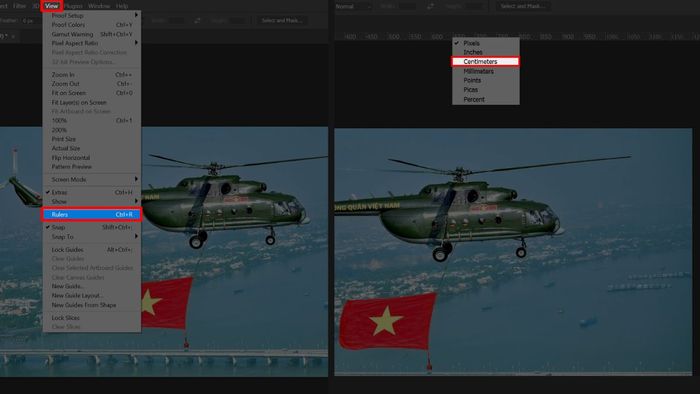This screenshot has width=700, height=394.
Task: Enable Rulers in the View menu
Action: pos(92,215)
